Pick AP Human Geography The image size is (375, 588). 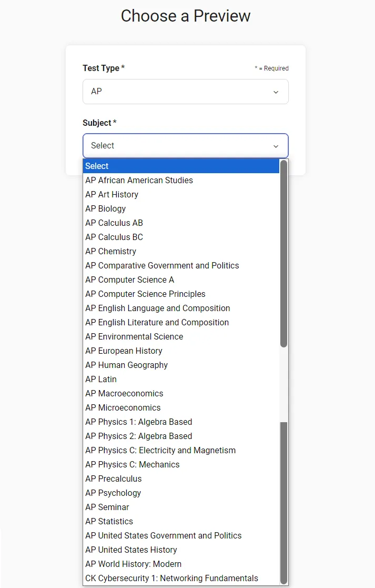[x=127, y=365]
